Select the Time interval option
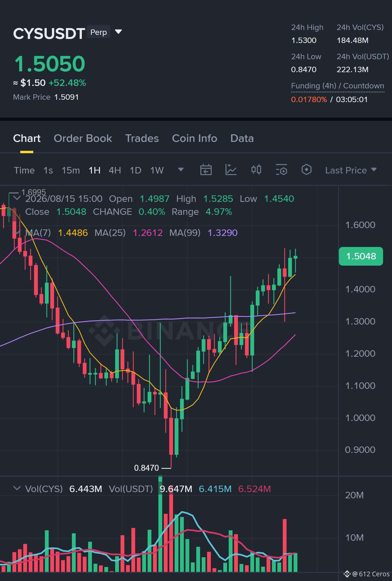This screenshot has width=392, height=581. [24, 170]
